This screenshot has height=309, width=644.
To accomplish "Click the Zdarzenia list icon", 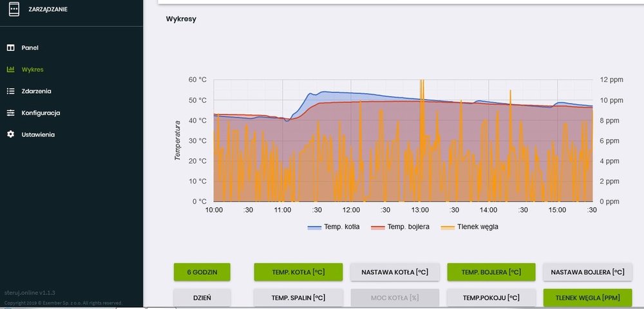I will (x=10, y=91).
